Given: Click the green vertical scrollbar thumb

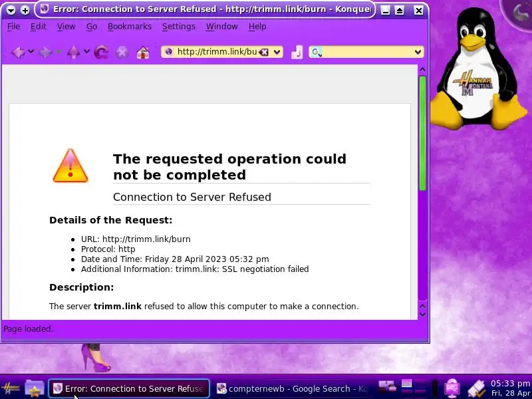Looking at the screenshot, I should [422, 134].
